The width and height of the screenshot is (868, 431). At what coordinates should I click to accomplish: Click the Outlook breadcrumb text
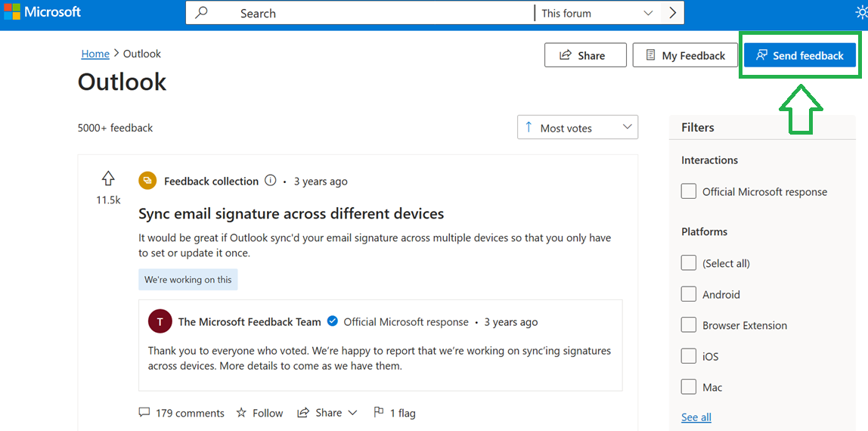141,54
